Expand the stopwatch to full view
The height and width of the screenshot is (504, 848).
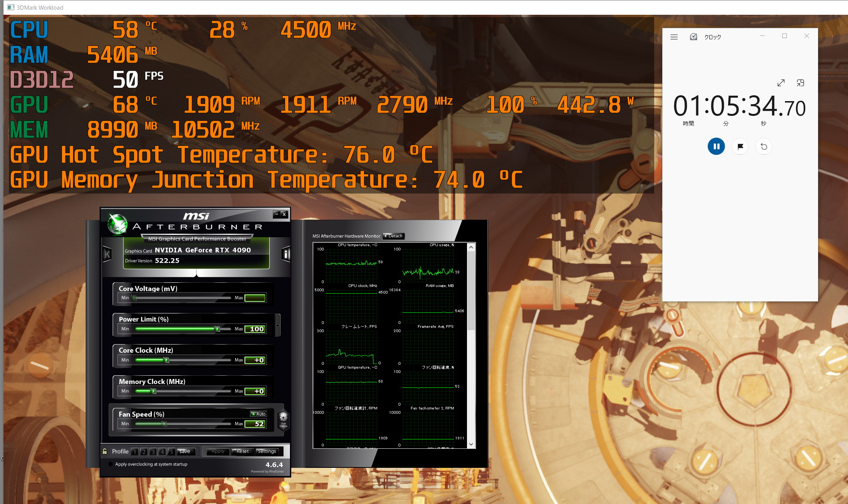(781, 83)
